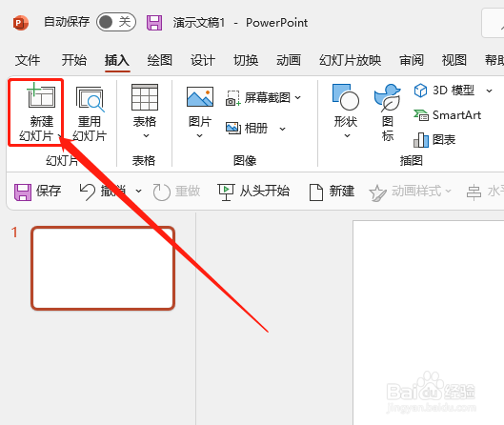The height and width of the screenshot is (425, 504).
Task: Select slide 1 thumbnail
Action: [x=103, y=269]
